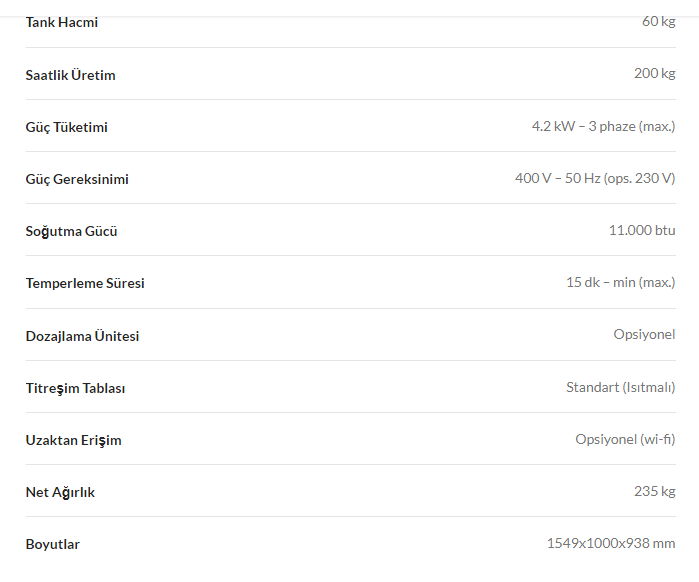Select the Standart (Isıtmalı) value
Image resolution: width=699 pixels, height=582 pixels.
pyautogui.click(x=621, y=387)
